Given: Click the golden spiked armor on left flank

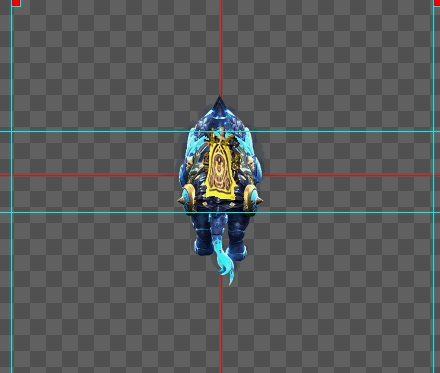Looking at the screenshot, I should coord(187,197).
